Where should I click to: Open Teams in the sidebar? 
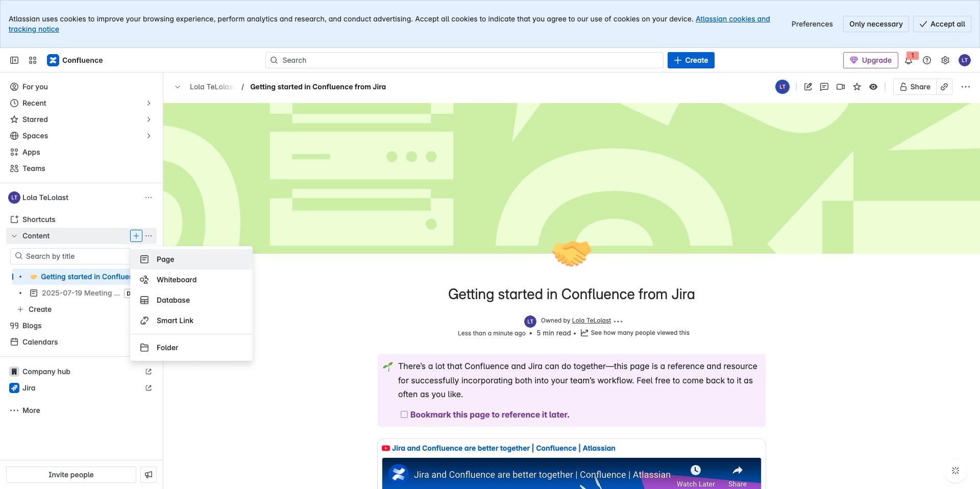82,168
